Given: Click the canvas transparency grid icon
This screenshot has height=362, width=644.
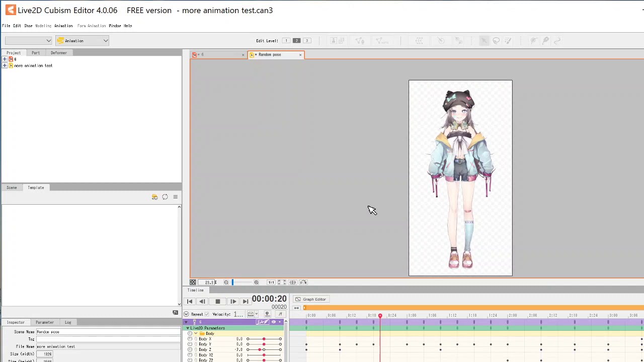Looking at the screenshot, I should 193,282.
